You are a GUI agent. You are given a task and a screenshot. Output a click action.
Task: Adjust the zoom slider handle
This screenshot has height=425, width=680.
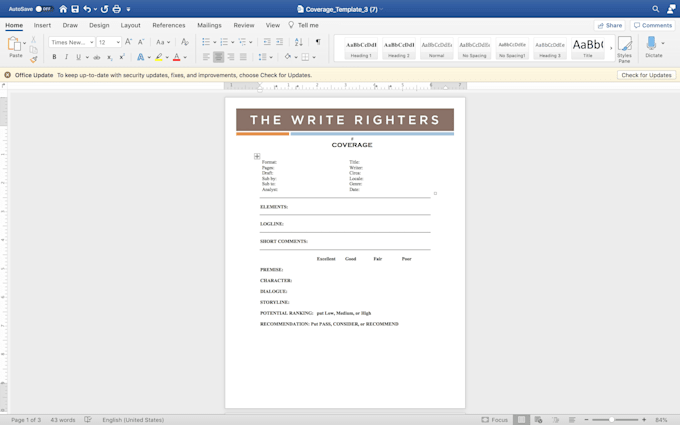click(611, 420)
